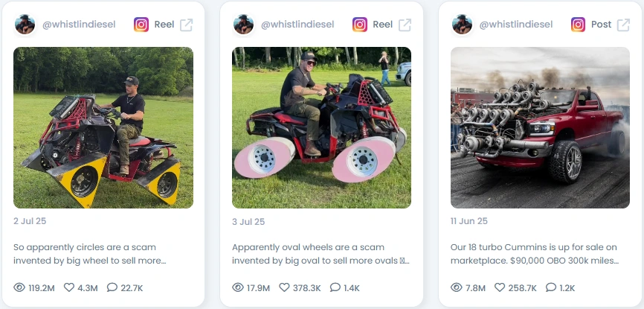This screenshot has width=644, height=309.
Task: Click the heart icon showing 258.7K likes
Action: (500, 287)
